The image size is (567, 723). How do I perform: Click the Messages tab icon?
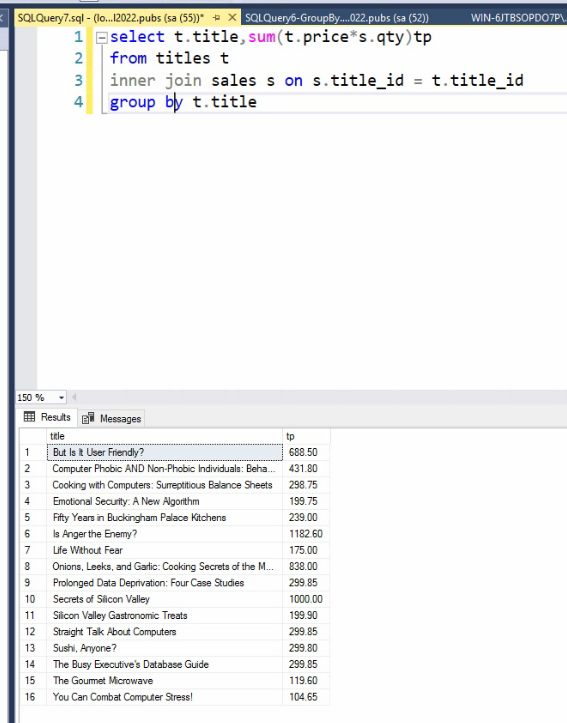(88, 418)
